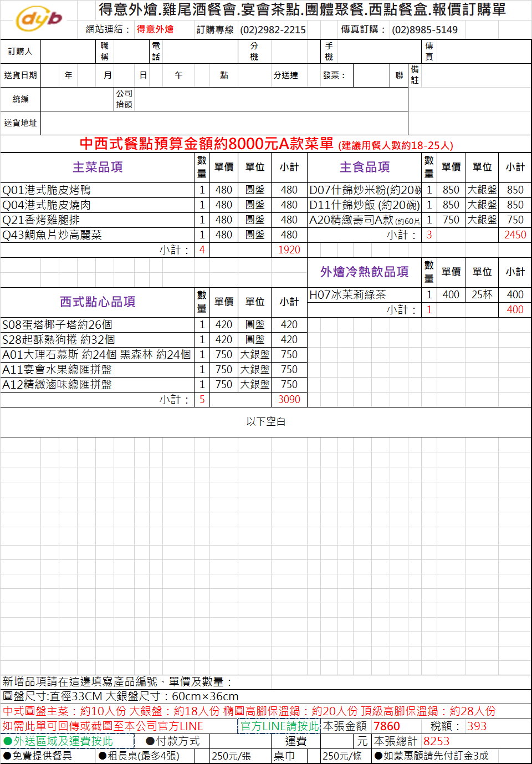Screen dimensions: 532x764
Task: Click the 官方LINE請按此 link
Action: pyautogui.click(x=279, y=726)
